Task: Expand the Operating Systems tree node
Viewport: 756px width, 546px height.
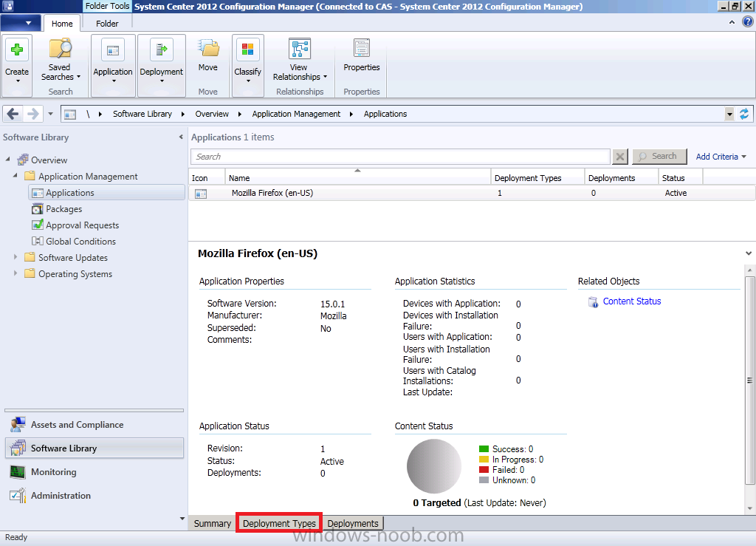Action: [15, 273]
